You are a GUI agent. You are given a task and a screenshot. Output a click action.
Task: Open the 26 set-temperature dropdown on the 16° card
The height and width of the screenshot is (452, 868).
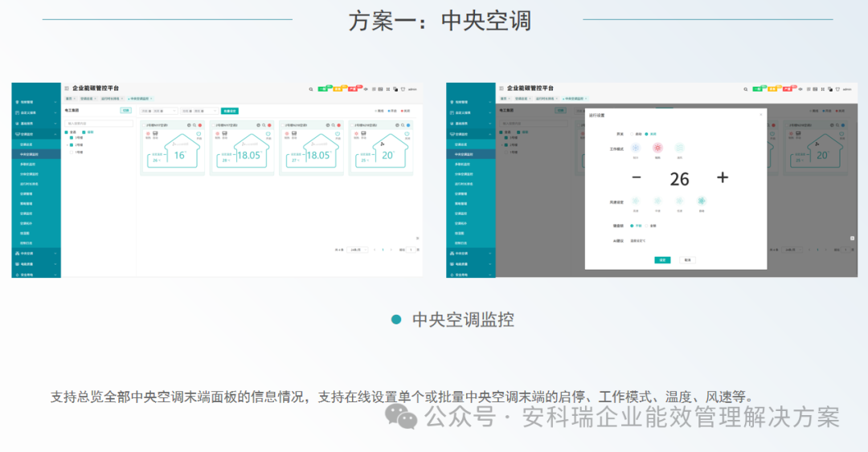coord(156,161)
